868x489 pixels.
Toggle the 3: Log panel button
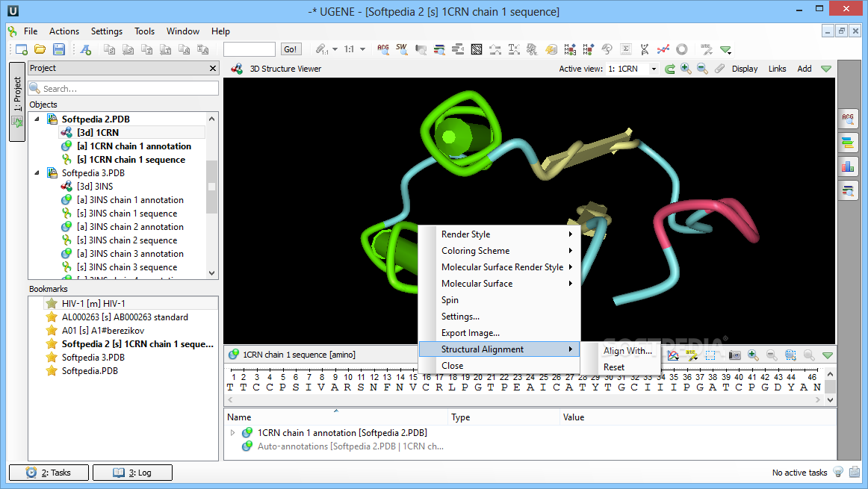[132, 473]
